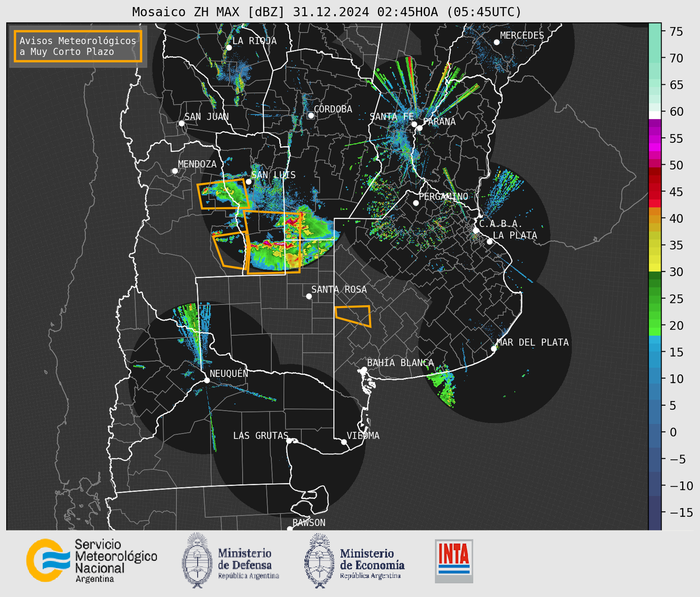Viewport: 700px width, 597px height.
Task: Click the 40 dBZ orange band on the color scale
Action: (x=655, y=219)
